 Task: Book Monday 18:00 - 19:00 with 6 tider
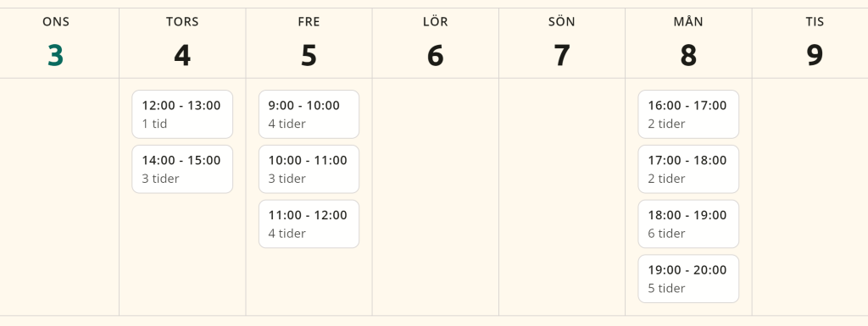[x=688, y=224]
